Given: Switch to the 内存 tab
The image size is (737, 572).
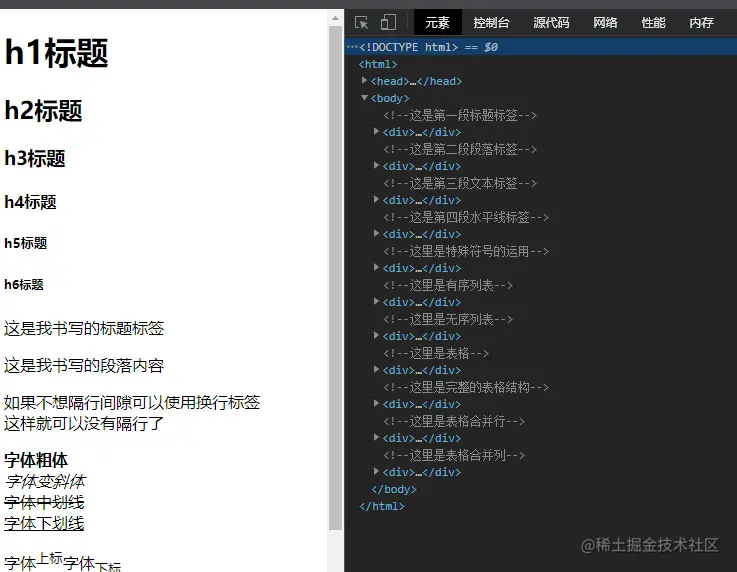Looking at the screenshot, I should [701, 23].
